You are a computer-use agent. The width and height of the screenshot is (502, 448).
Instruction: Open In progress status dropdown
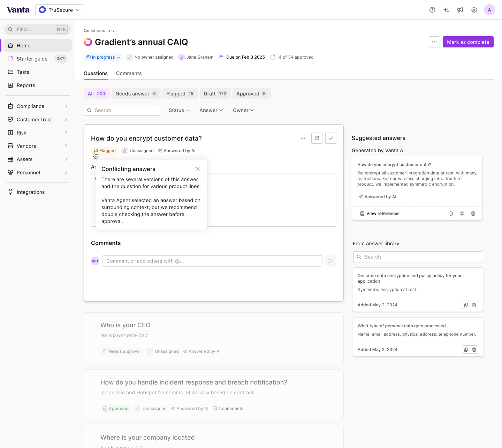pyautogui.click(x=103, y=57)
